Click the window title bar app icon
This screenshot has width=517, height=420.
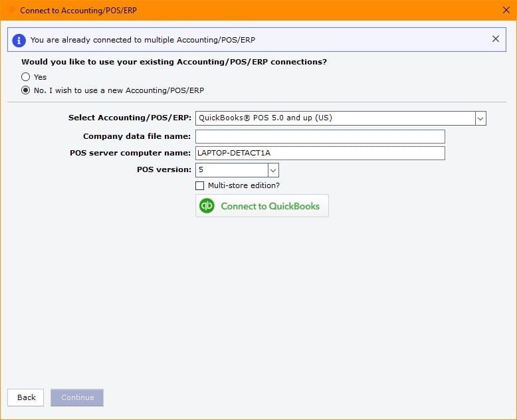pos(12,10)
